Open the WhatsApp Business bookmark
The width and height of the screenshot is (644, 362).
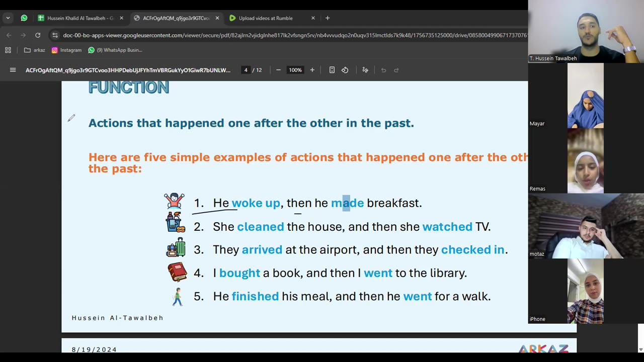tap(115, 50)
